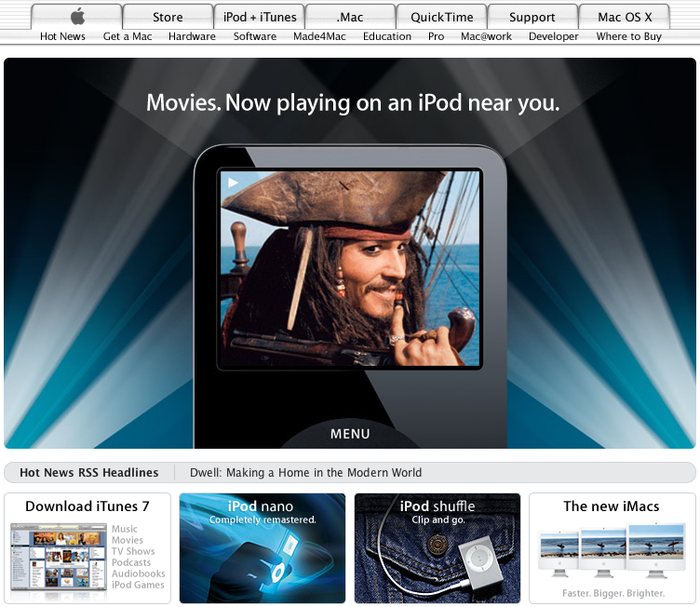Click the pirate movie image on iPod screen
This screenshot has height=607, width=700.
coord(350,268)
